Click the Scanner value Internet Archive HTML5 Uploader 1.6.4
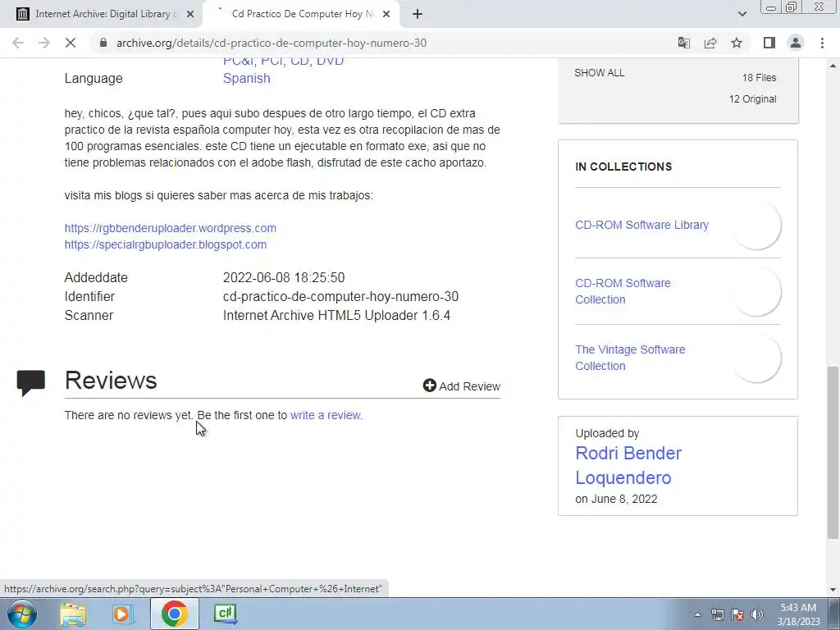Viewport: 840px width, 630px height. tap(336, 316)
